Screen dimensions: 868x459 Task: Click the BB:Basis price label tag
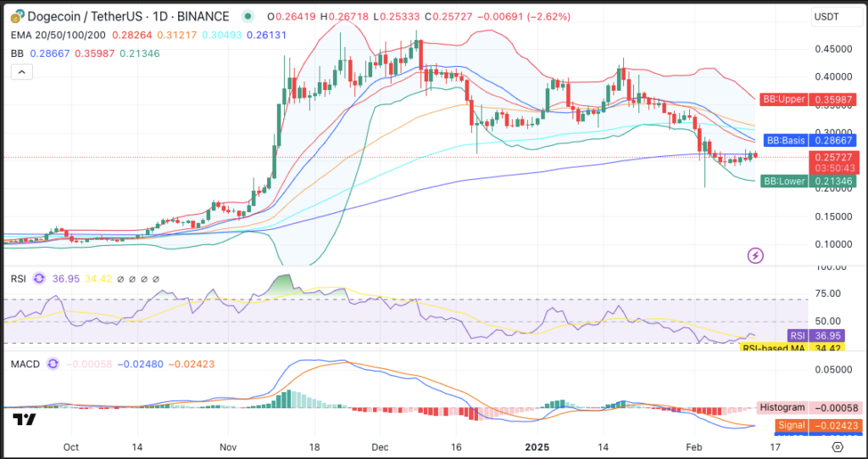coord(786,140)
